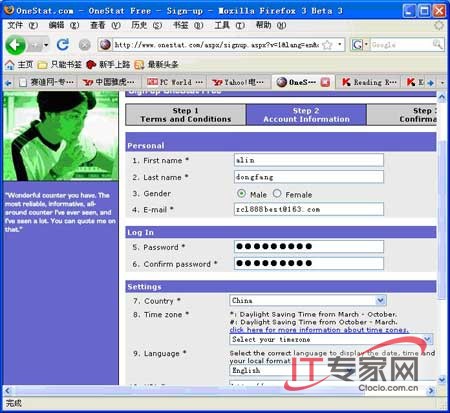Click the green Back arrow button
The width and height of the screenshot is (450, 413).
tap(15, 45)
